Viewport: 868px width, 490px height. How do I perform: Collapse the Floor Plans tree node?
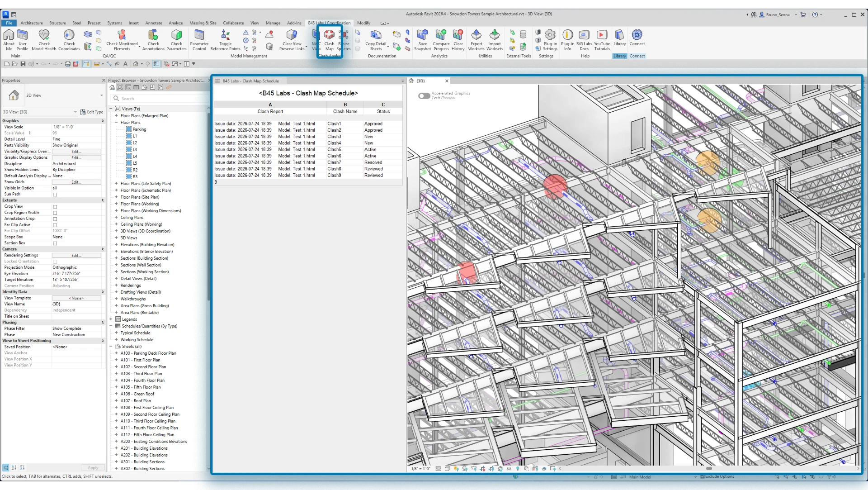click(116, 123)
